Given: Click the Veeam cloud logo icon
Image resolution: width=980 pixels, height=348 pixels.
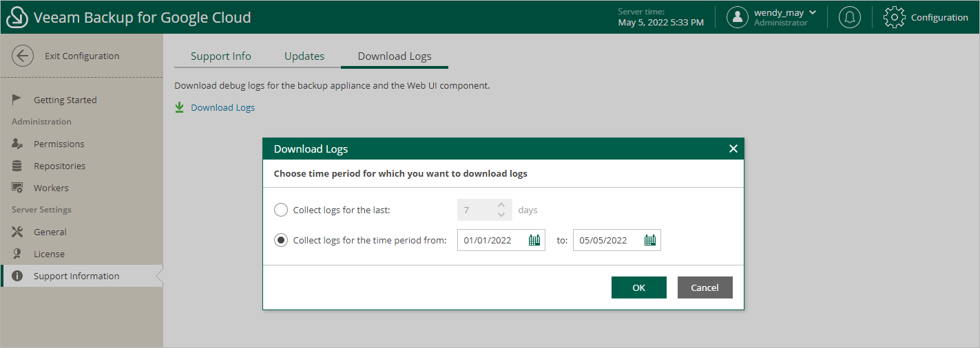Looking at the screenshot, I should [x=17, y=18].
